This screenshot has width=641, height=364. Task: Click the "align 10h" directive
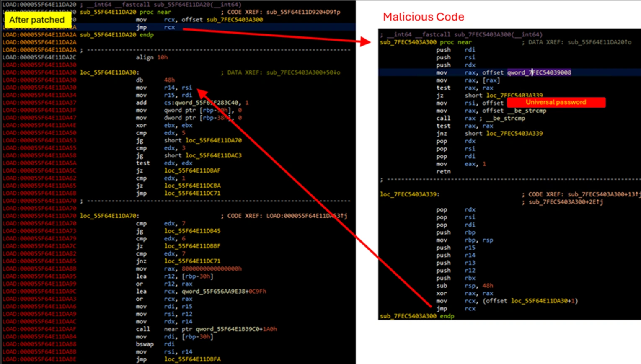(x=152, y=57)
